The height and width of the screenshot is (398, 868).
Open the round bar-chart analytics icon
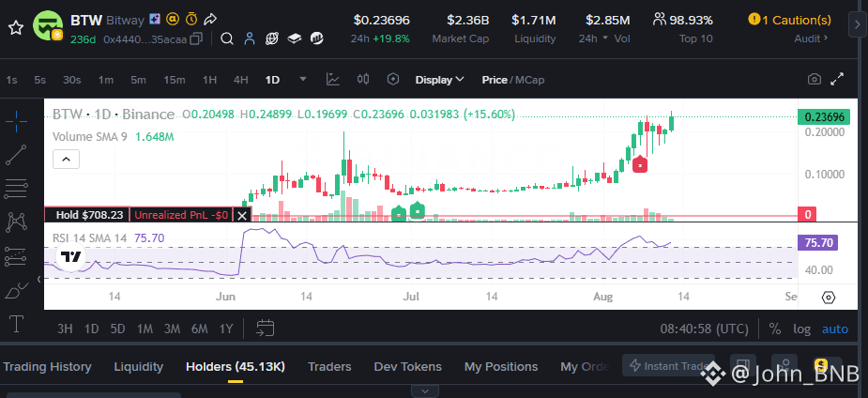[x=316, y=38]
